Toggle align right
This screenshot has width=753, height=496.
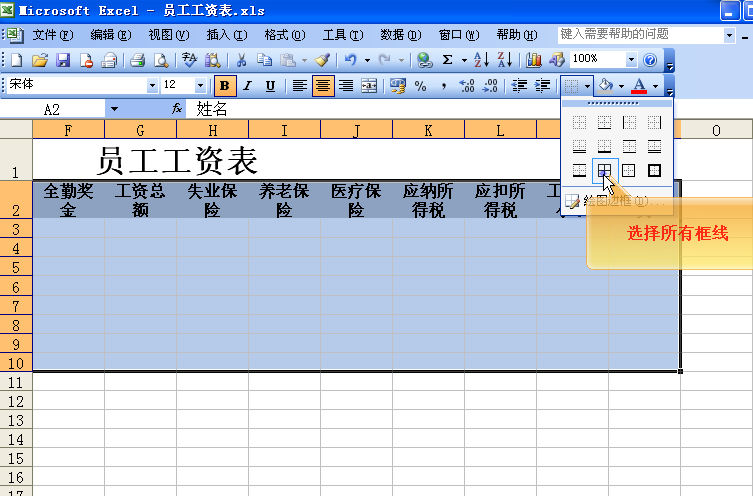(346, 86)
